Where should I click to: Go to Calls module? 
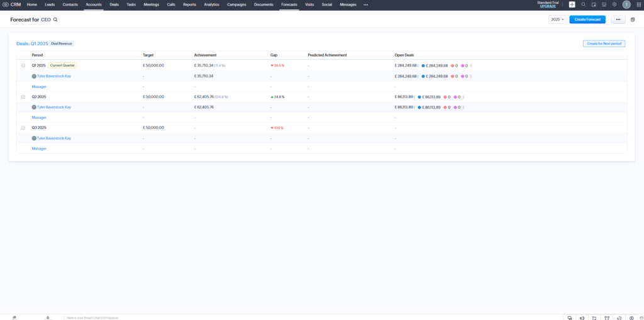[171, 4]
